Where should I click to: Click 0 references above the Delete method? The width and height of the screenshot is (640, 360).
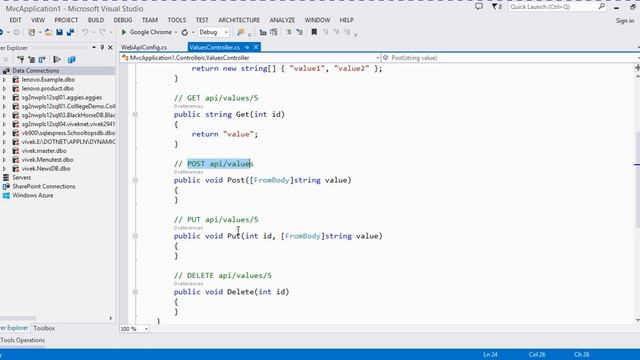188,284
